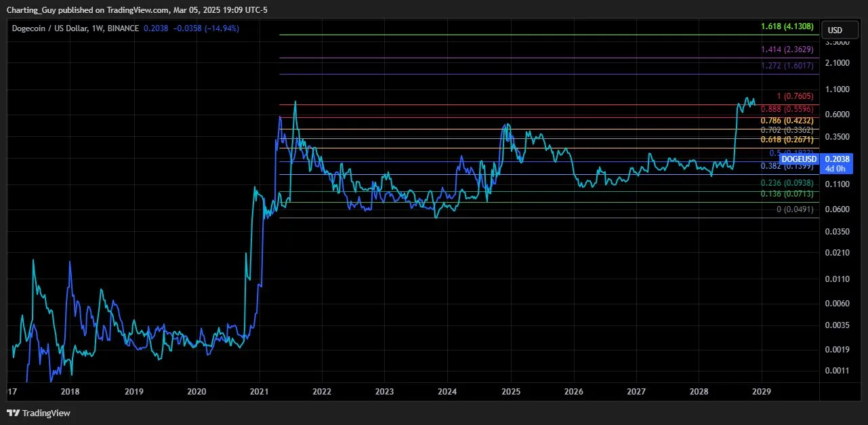Select the Dogecoin / US Dollar symbol title
The width and height of the screenshot is (868, 425).
(x=53, y=28)
